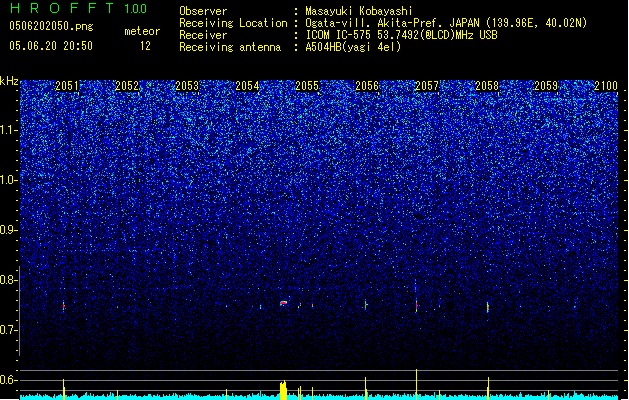Click the meteor count value 12
The image size is (629, 400).
click(x=145, y=46)
